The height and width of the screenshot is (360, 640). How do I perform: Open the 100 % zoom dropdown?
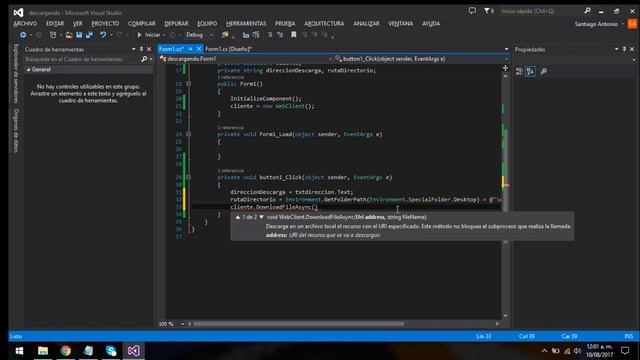coord(182,324)
